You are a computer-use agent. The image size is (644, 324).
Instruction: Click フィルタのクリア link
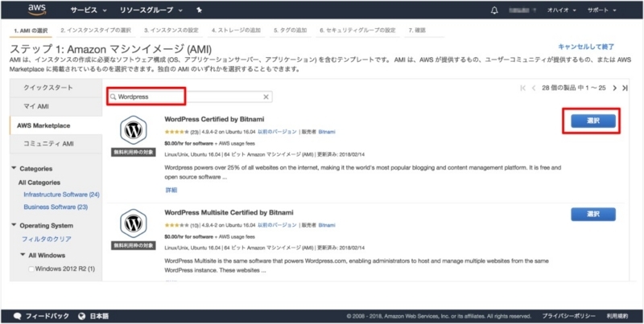coord(47,239)
